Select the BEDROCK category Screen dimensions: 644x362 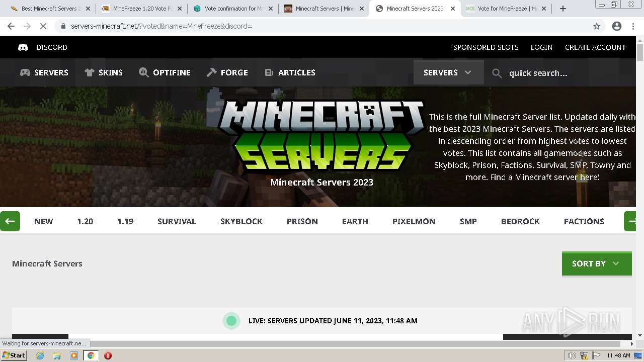pyautogui.click(x=520, y=221)
